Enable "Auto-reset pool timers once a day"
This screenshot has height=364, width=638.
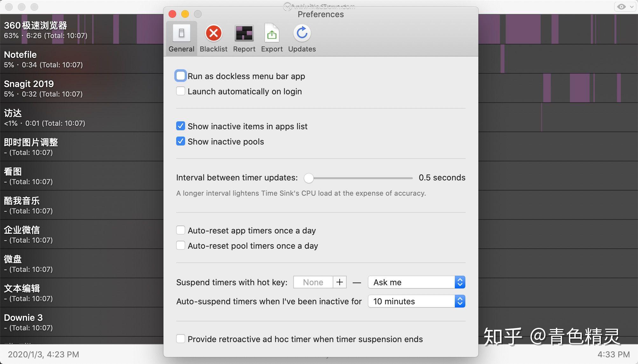tap(180, 245)
